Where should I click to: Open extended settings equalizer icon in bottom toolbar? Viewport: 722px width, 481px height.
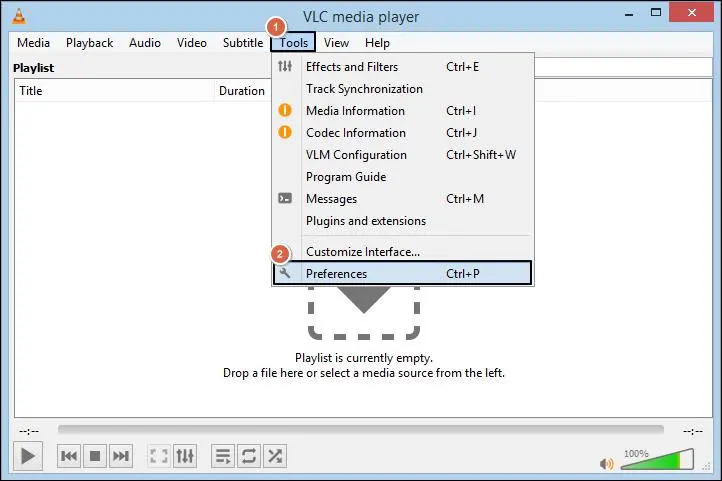pyautogui.click(x=185, y=456)
